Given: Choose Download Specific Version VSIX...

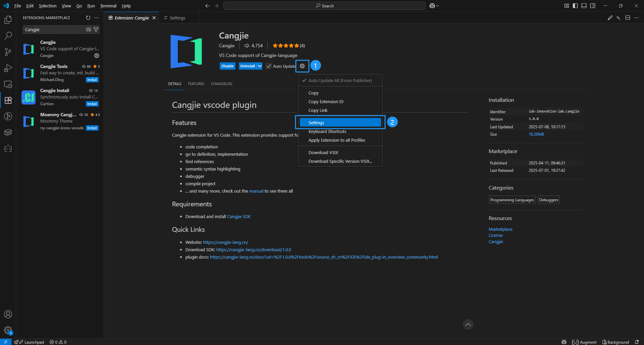Looking at the screenshot, I should 340,161.
